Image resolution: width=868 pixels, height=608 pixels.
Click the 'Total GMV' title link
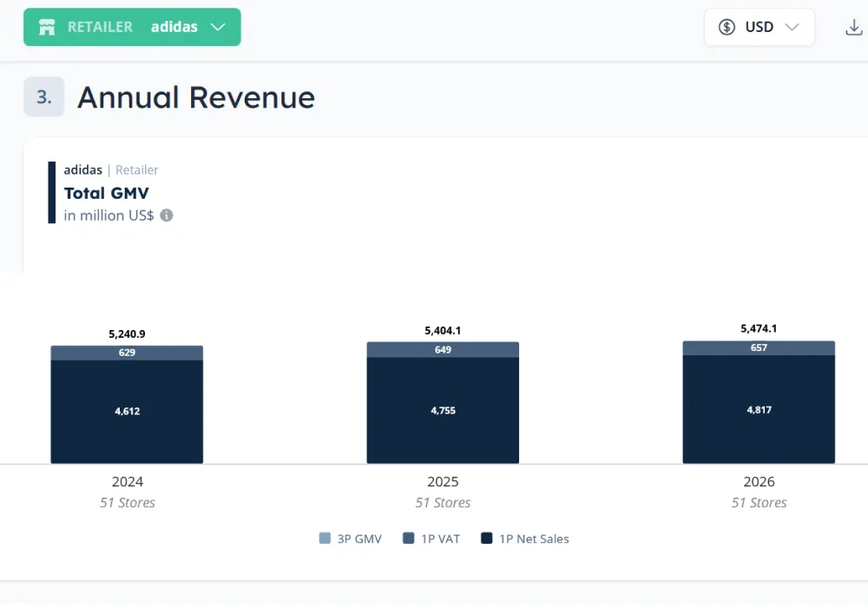[x=106, y=193]
